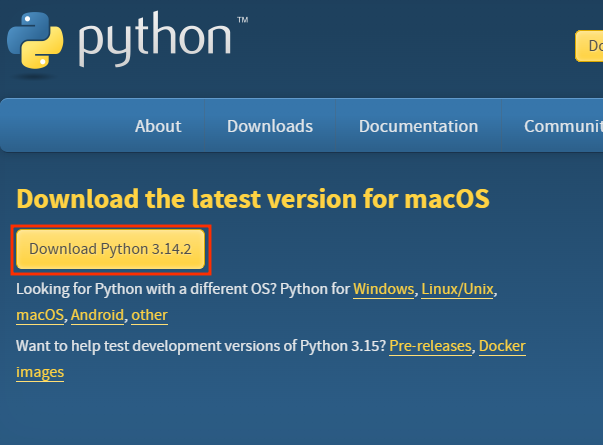
Task: Choose the Android link
Action: click(x=97, y=315)
